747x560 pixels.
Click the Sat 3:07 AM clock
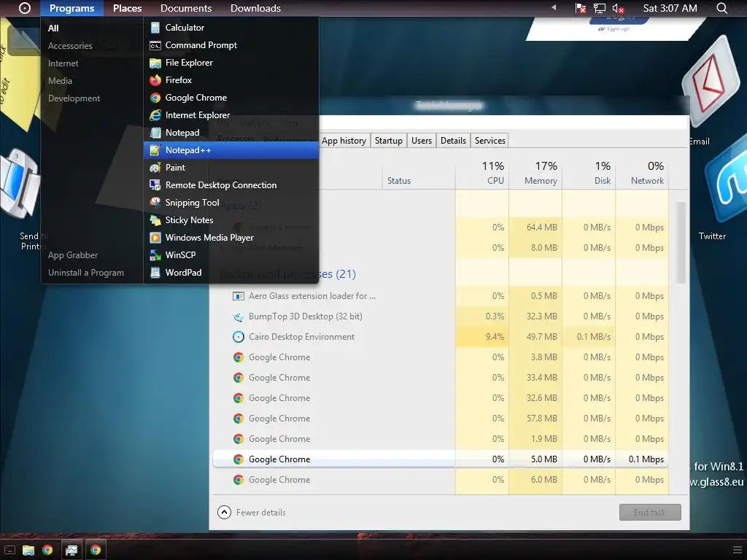point(670,8)
